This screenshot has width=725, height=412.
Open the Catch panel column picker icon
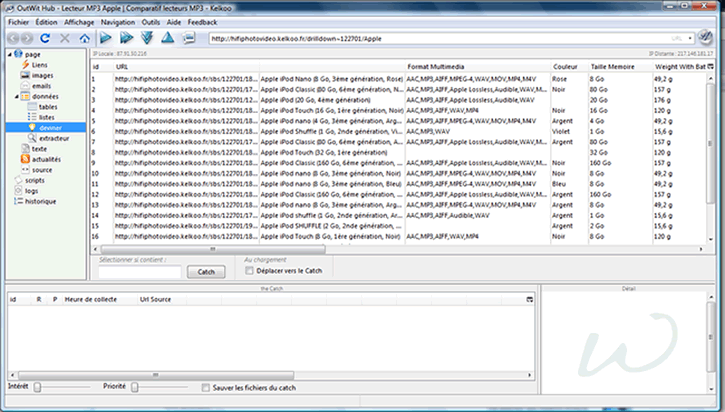coord(530,300)
